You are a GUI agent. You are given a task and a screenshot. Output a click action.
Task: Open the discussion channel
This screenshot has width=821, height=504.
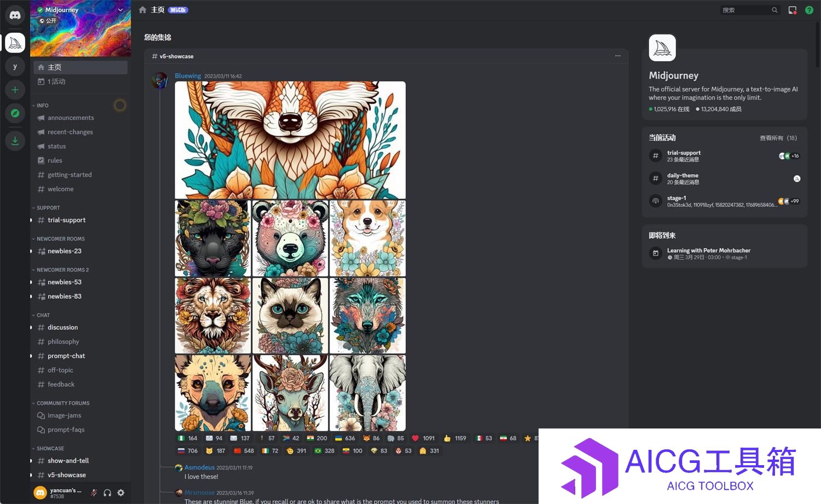click(80, 327)
